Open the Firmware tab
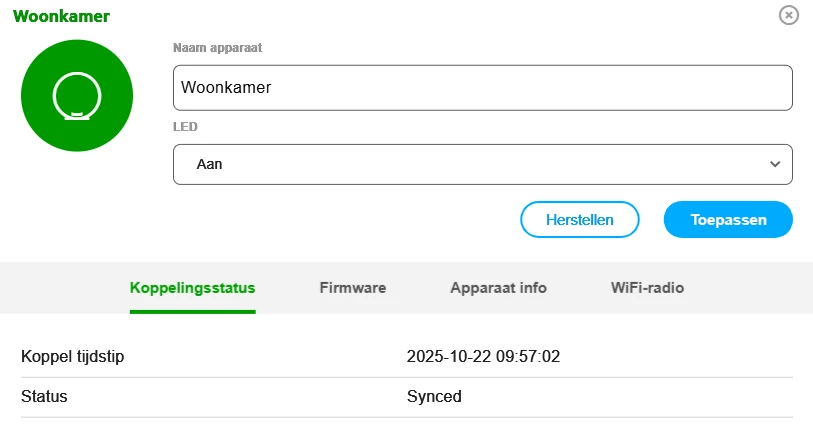The height and width of the screenshot is (428, 813). [x=353, y=288]
